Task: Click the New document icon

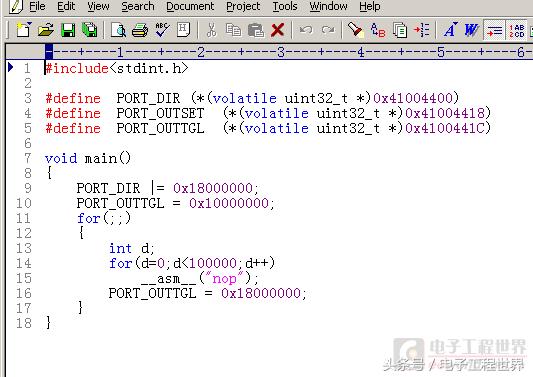Action: point(24,30)
